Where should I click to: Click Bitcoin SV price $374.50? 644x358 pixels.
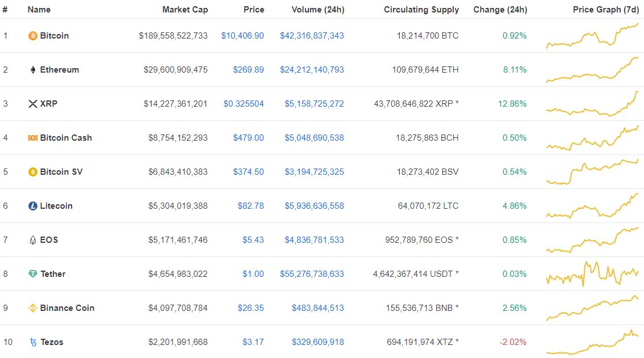(249, 172)
